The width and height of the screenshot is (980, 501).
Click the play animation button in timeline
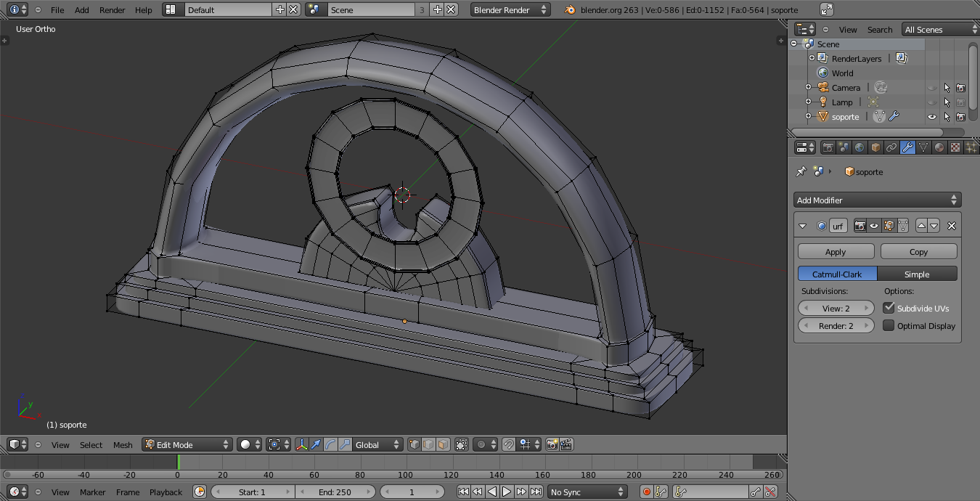click(x=507, y=492)
